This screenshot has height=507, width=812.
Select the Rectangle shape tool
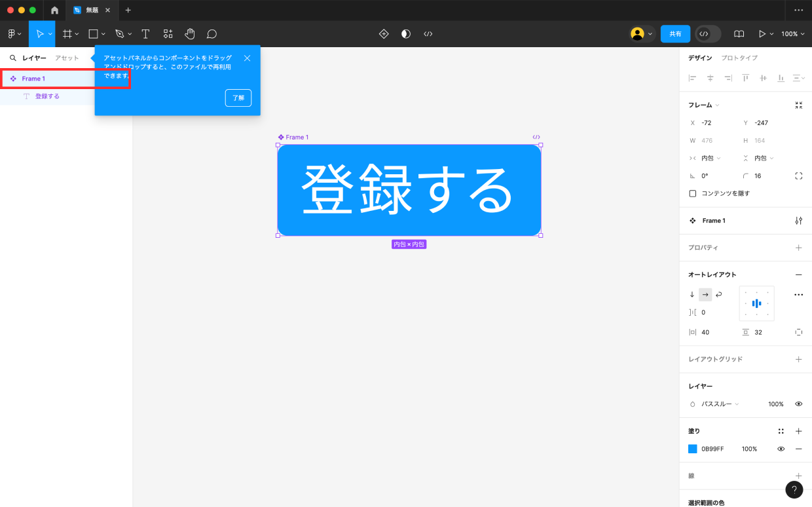(x=93, y=33)
